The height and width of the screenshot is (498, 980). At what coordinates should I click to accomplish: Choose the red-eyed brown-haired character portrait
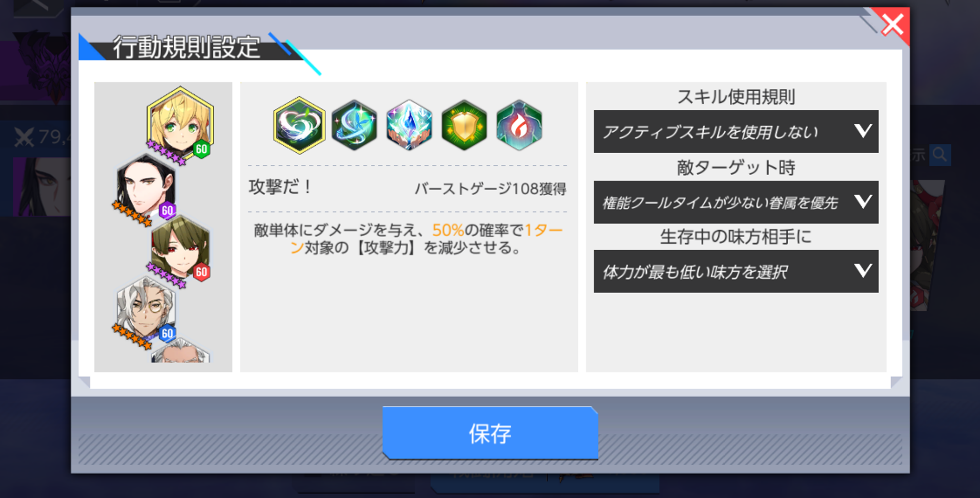click(180, 248)
